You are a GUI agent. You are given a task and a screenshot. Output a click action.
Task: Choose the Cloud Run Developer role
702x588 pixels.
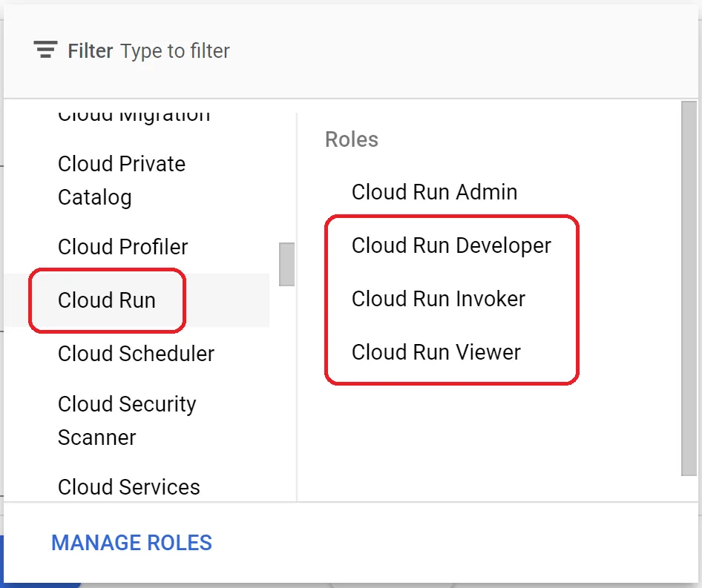(451, 245)
